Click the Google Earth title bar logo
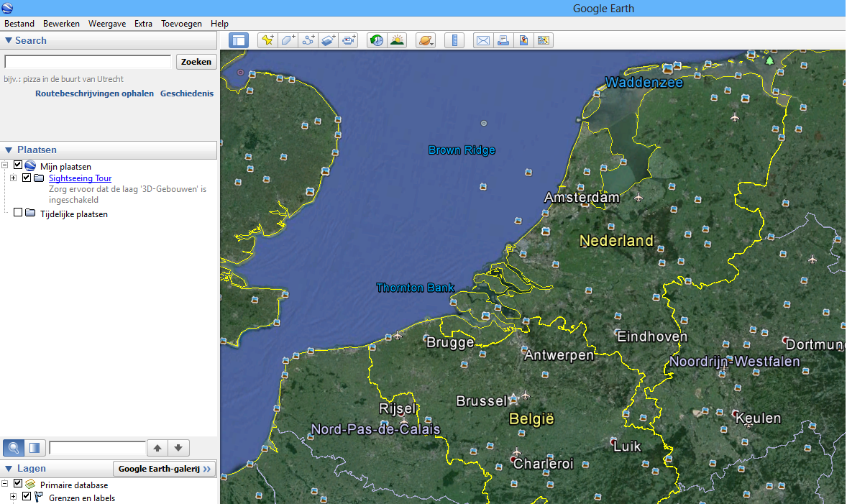This screenshot has height=504, width=847. point(7,8)
